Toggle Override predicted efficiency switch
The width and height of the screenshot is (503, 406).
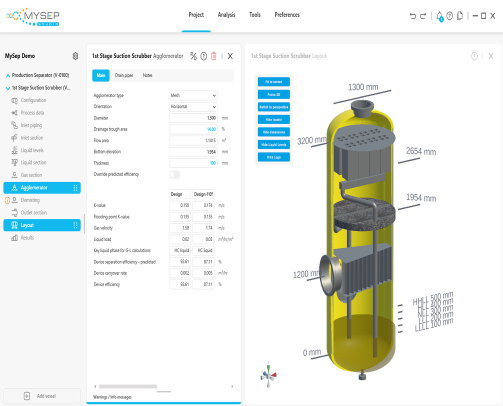(x=174, y=174)
